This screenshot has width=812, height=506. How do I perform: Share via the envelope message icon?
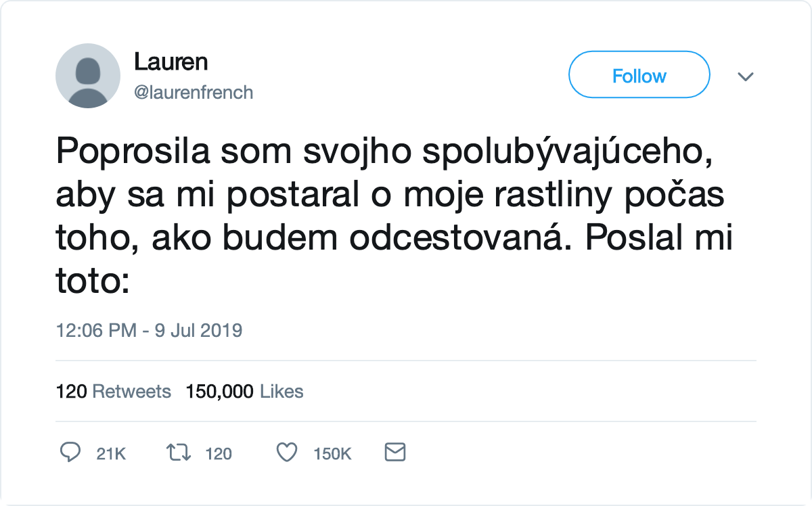click(x=394, y=452)
